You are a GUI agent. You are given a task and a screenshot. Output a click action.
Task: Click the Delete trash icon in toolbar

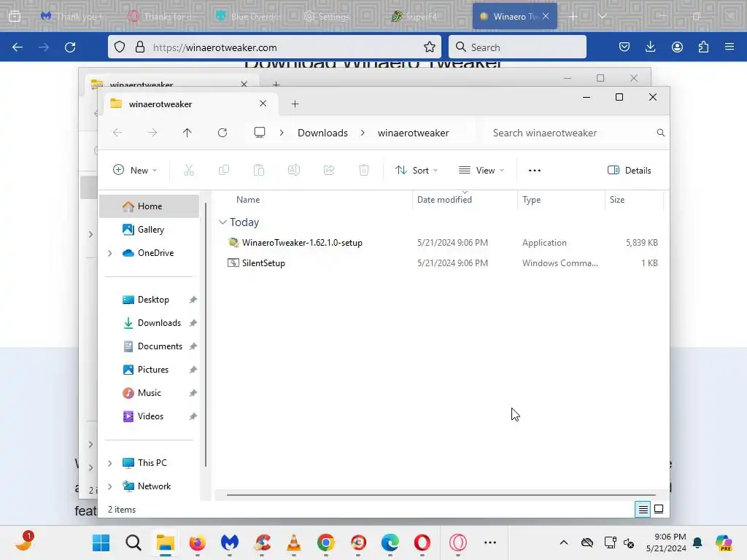pos(364,171)
